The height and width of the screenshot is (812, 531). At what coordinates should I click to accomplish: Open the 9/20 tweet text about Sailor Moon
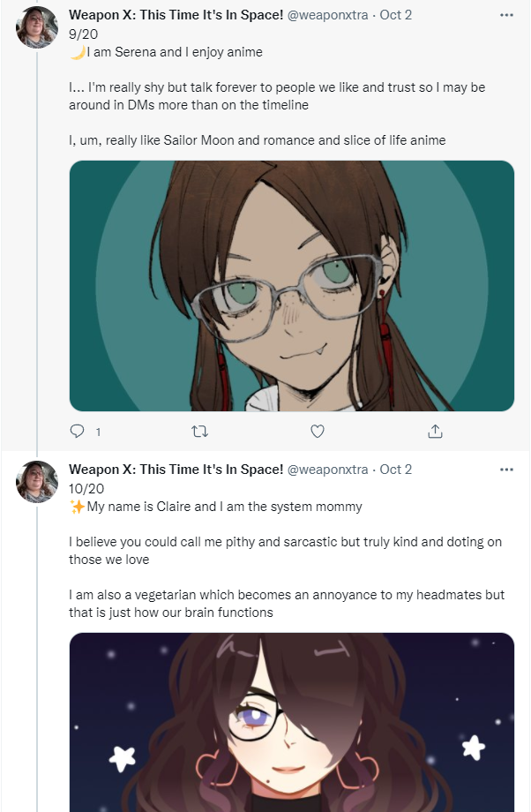coord(258,140)
